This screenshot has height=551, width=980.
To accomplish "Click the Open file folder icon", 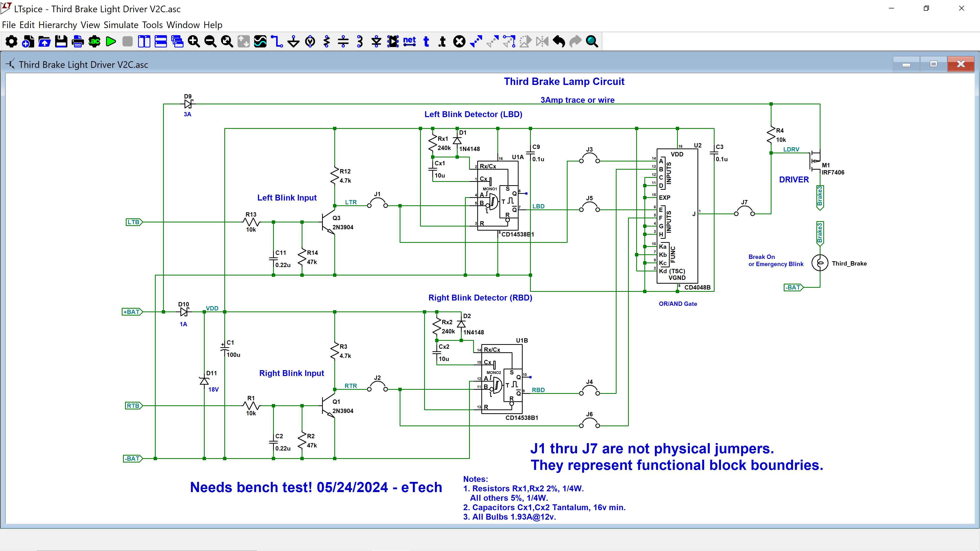I will pyautogui.click(x=44, y=41).
